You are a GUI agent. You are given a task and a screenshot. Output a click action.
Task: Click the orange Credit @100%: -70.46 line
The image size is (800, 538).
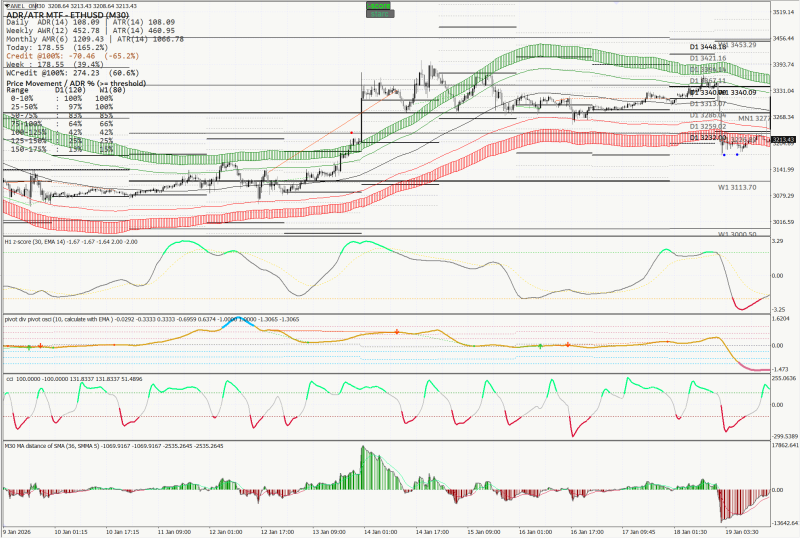(72, 56)
